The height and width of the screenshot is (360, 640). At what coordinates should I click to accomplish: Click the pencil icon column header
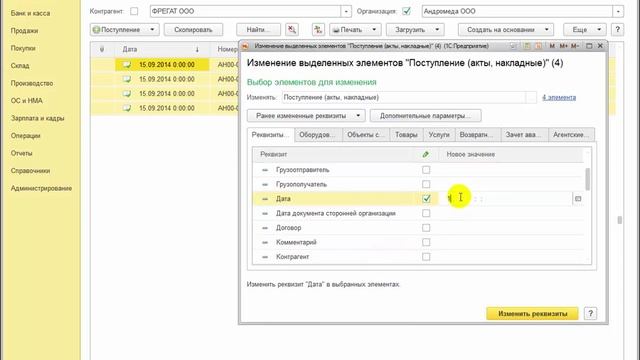click(426, 154)
